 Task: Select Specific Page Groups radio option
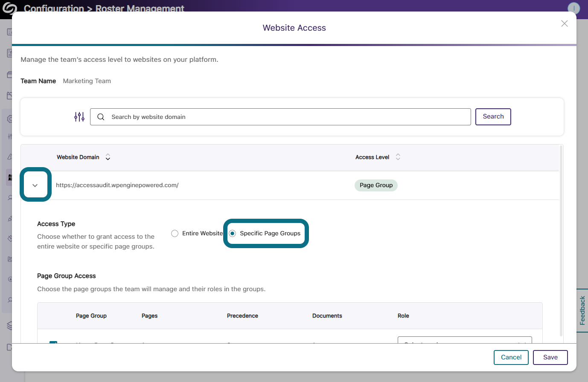[233, 233]
